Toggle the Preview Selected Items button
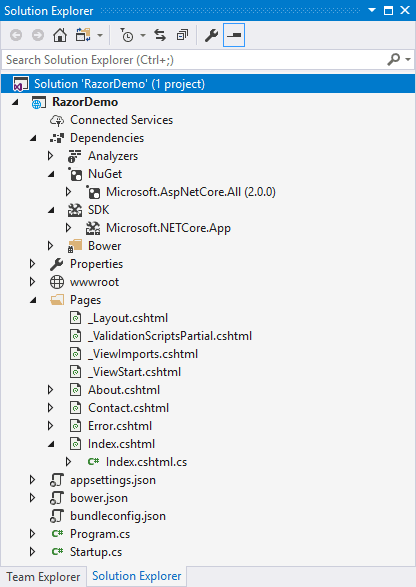 (234, 35)
